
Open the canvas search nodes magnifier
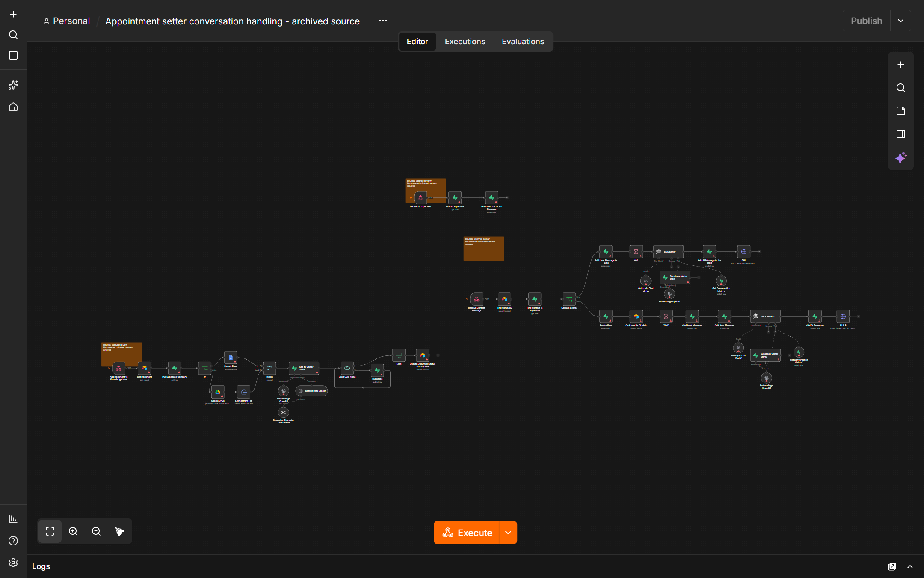tap(901, 88)
